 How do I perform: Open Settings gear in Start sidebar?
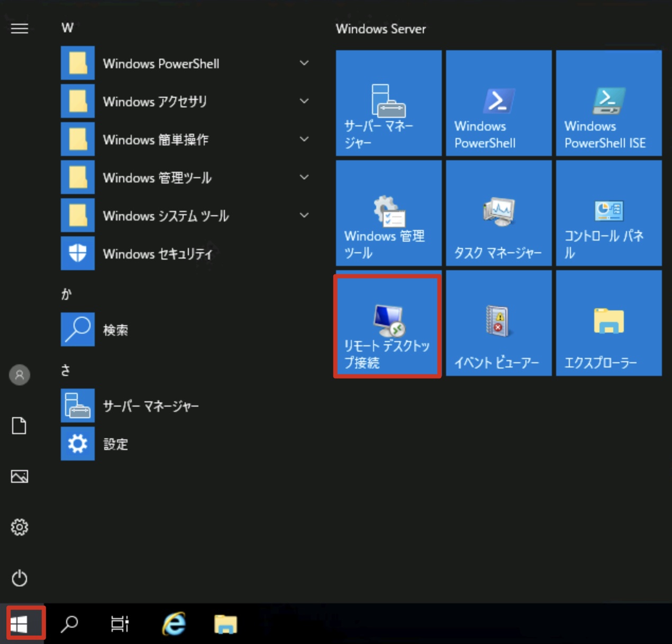[x=20, y=527]
